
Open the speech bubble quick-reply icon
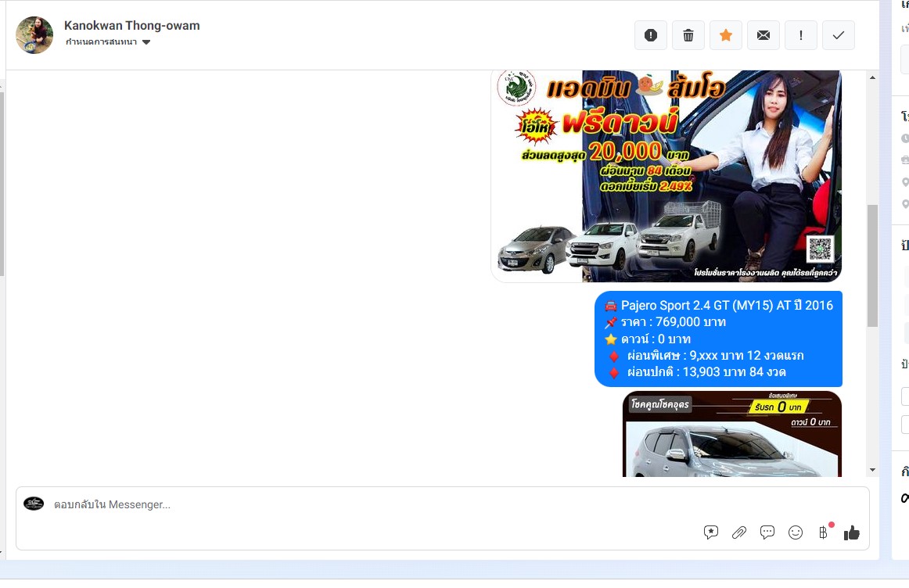[767, 532]
